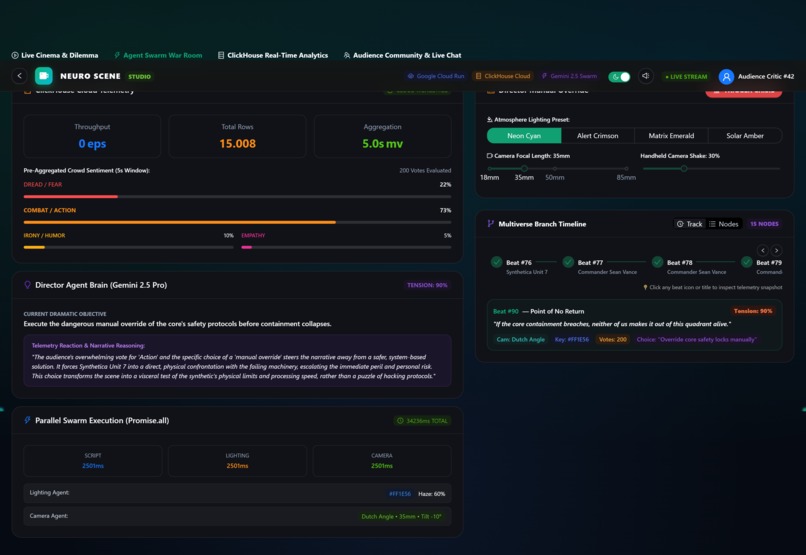The image size is (806, 555).
Task: Click the Neuro Scene logo icon
Action: (x=44, y=76)
